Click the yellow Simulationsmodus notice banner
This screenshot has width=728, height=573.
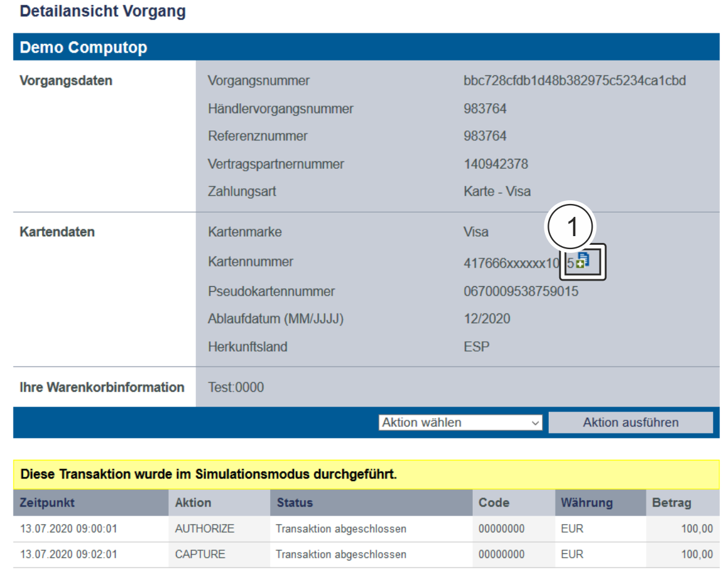[366, 475]
